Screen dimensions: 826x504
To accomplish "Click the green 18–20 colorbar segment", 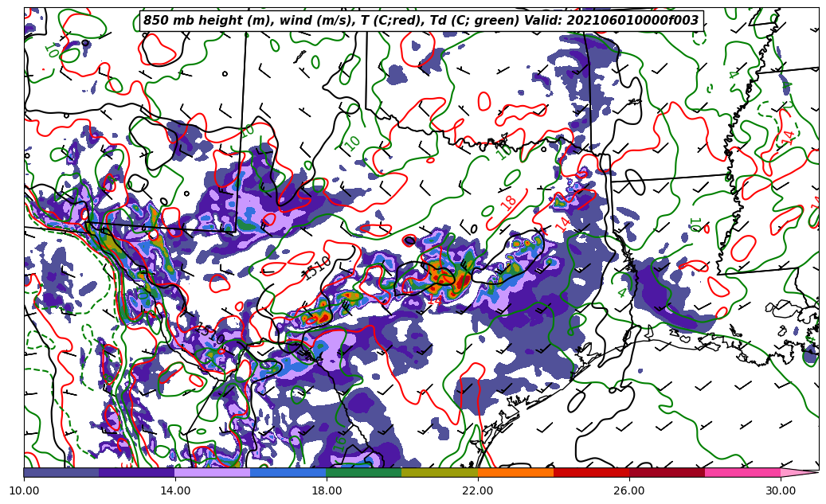I will click(363, 472).
